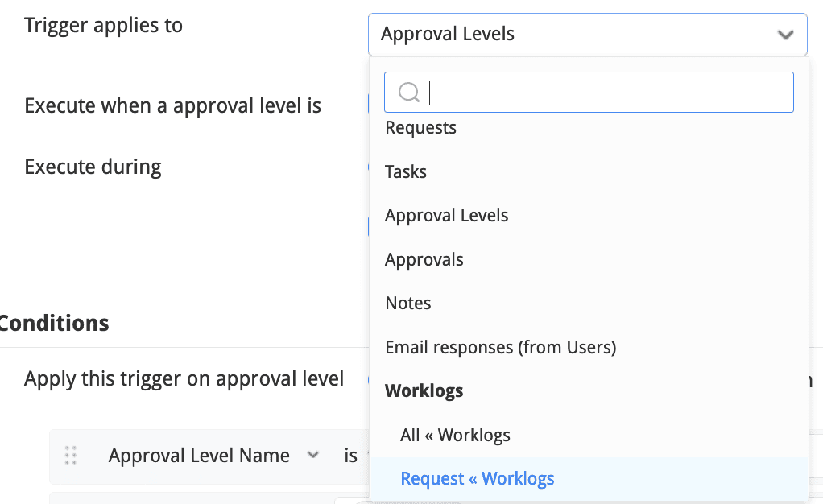The height and width of the screenshot is (504, 823).
Task: Select the Approvals option
Action: tap(424, 260)
